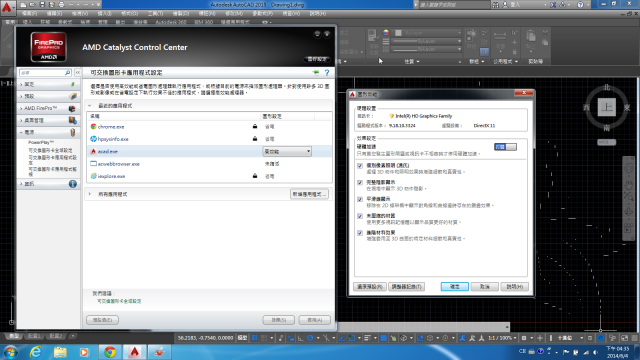Click the confirm OK button in graphics dialog
This screenshot has height=360, width=640.
click(x=454, y=287)
